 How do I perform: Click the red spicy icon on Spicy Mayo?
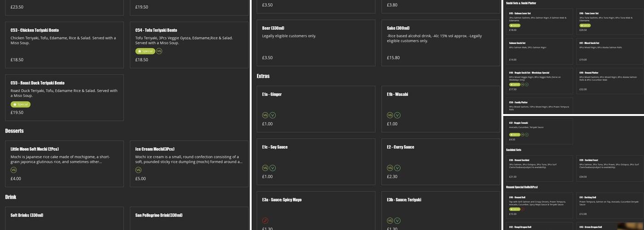[265, 221]
